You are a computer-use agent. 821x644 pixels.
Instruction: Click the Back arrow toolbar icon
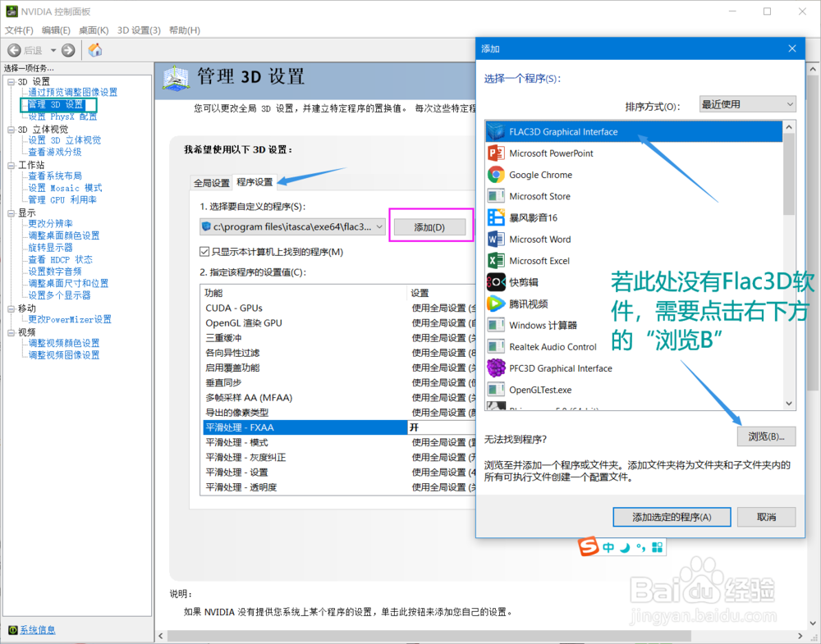point(14,50)
